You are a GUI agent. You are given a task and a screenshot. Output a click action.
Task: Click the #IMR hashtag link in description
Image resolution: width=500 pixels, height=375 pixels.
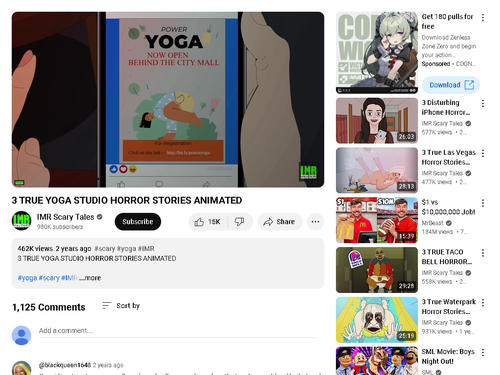pyautogui.click(x=69, y=278)
